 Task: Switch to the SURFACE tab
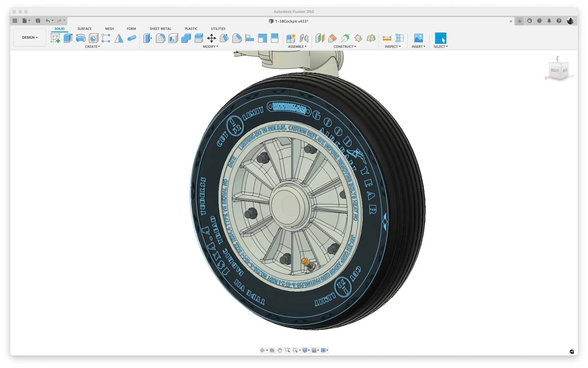click(x=84, y=29)
